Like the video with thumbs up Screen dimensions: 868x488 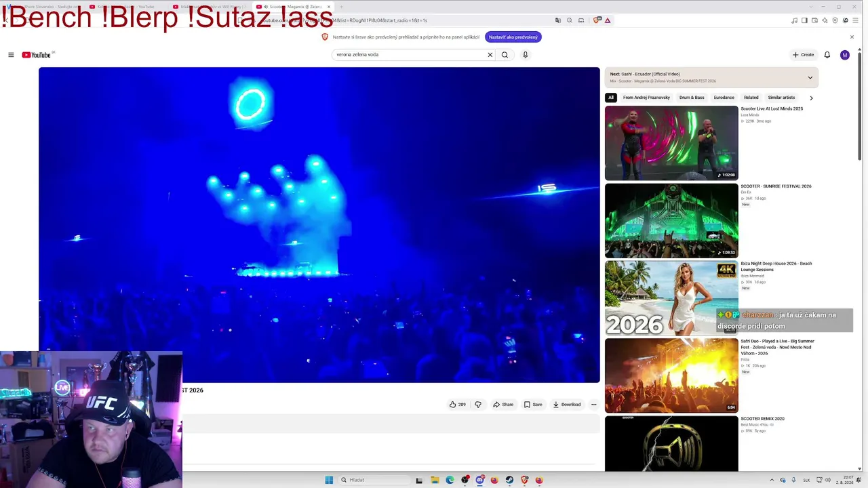(x=458, y=405)
